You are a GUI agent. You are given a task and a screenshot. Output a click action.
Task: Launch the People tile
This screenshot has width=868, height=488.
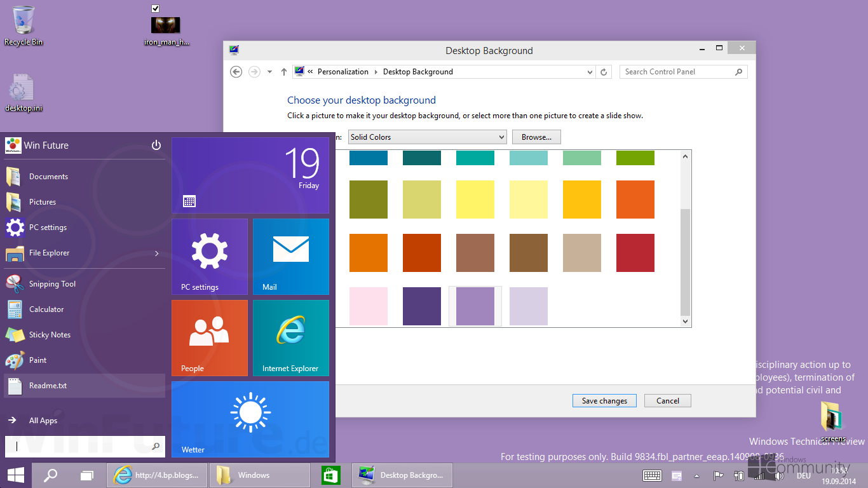point(209,337)
